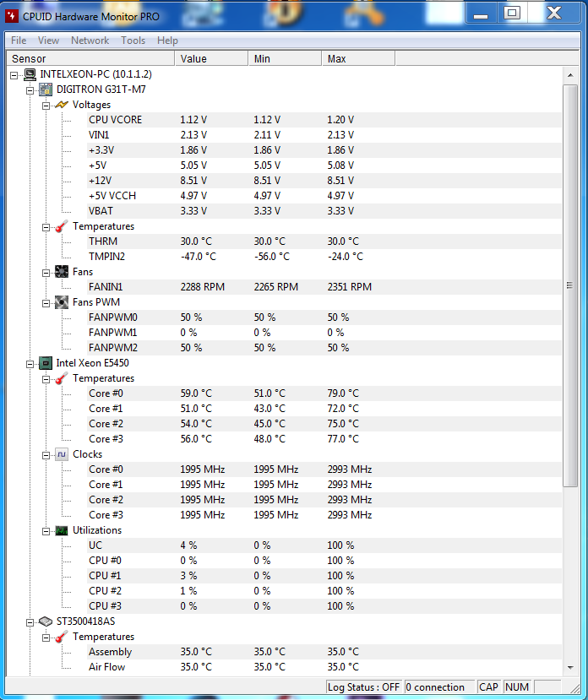Open the Tools menu

tap(133, 41)
